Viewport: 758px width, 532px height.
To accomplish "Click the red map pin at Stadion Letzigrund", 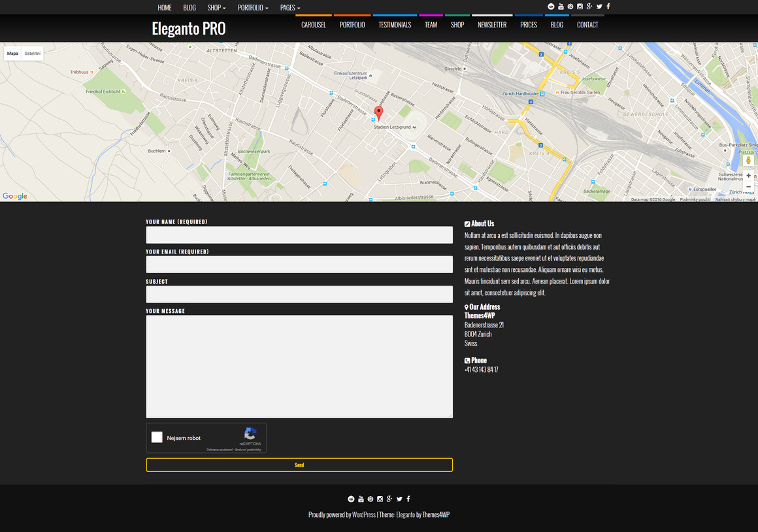I will tap(378, 113).
